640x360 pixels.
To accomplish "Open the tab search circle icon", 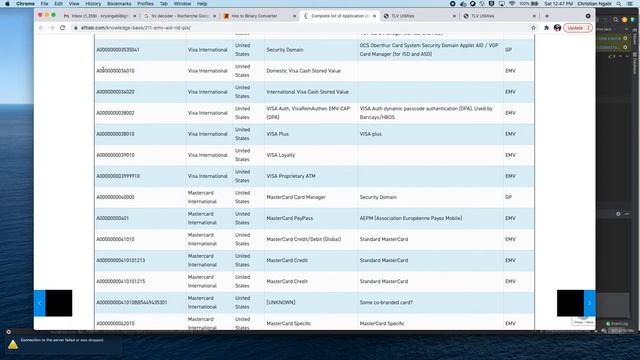I will tap(588, 16).
